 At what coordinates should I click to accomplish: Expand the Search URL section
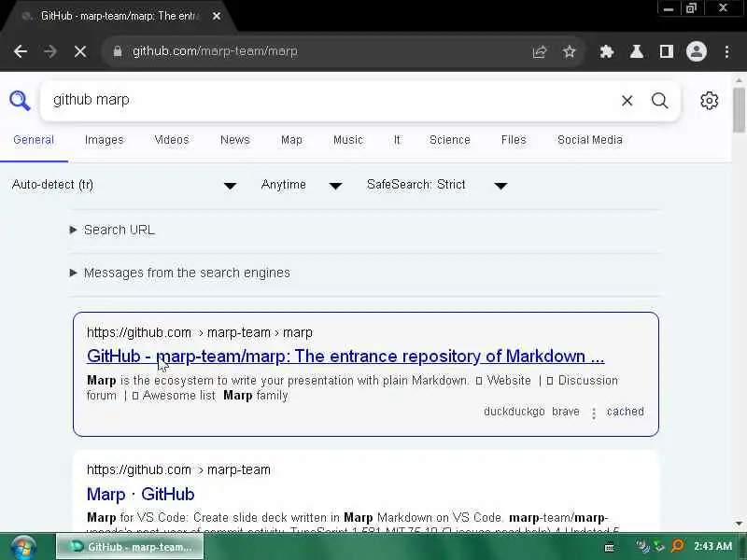pyautogui.click(x=112, y=230)
